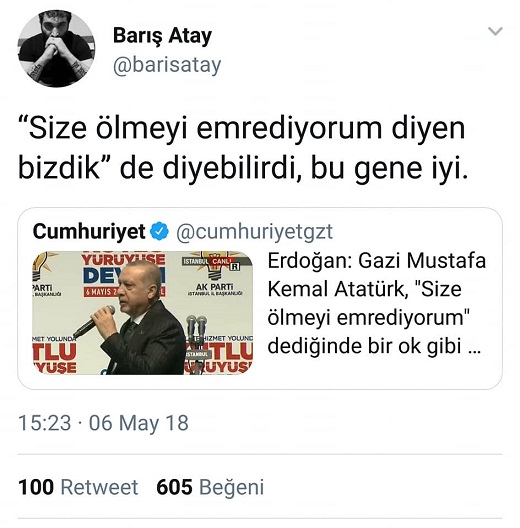
Task: Click the microphone in the thumbnail
Action: click(x=94, y=321)
